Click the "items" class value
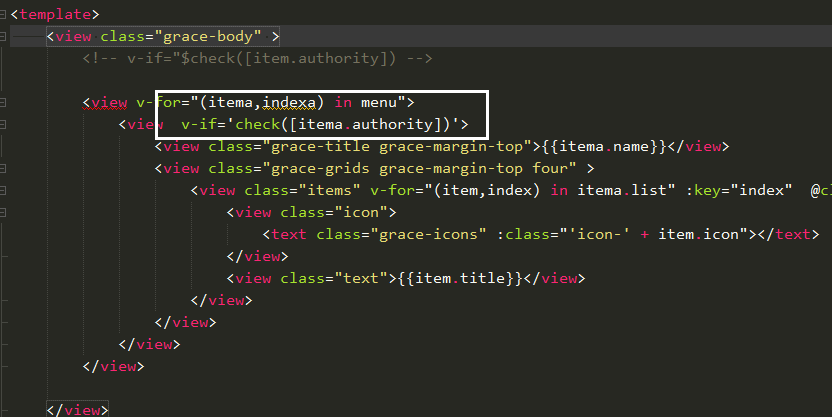 330,190
